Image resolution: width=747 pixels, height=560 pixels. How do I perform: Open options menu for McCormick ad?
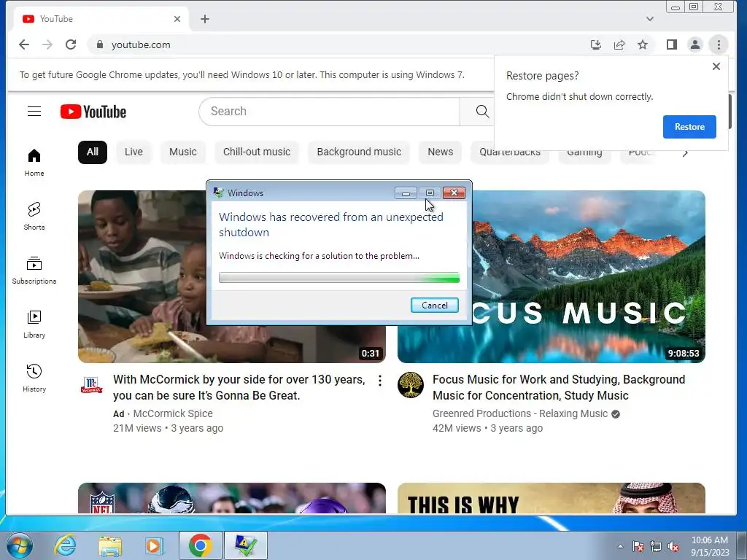tap(379, 381)
